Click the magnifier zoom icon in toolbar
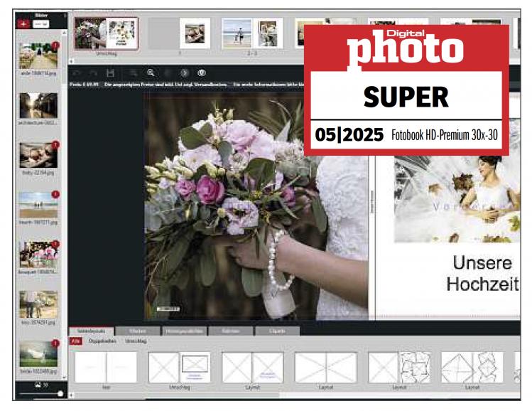This screenshot has height=411, width=532. click(x=151, y=73)
